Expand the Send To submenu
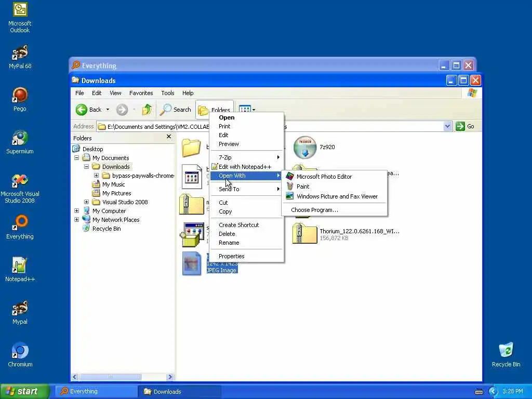This screenshot has height=399, width=532. tap(247, 189)
